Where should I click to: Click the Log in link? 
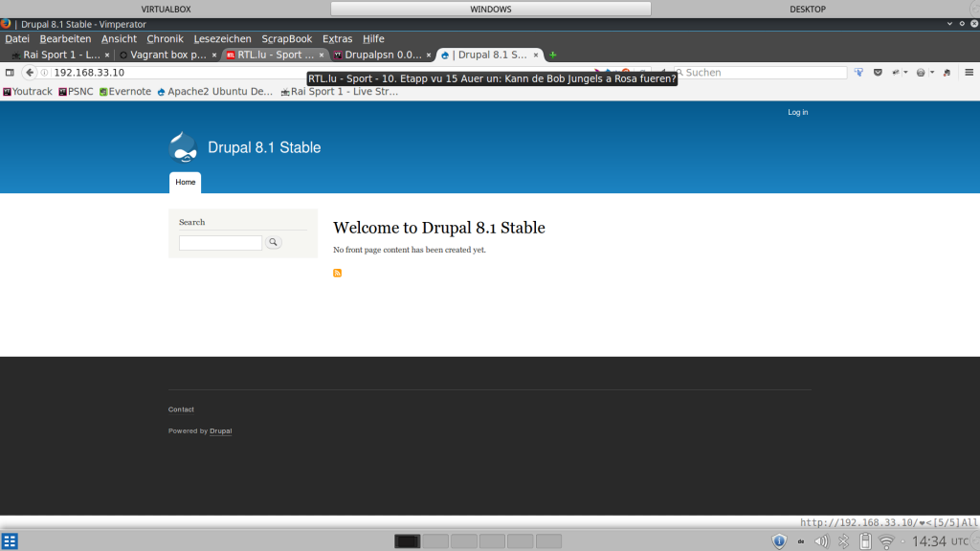[x=797, y=112]
